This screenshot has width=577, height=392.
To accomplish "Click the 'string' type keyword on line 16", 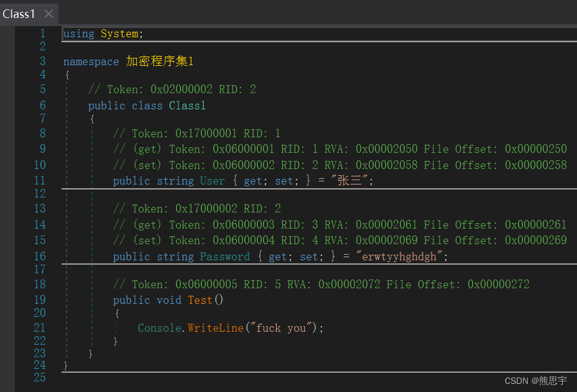I will pyautogui.click(x=175, y=257).
